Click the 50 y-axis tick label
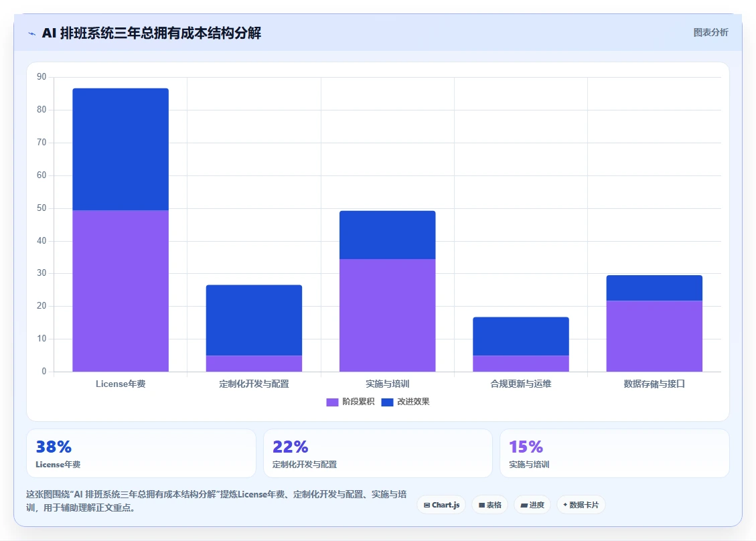This screenshot has height=541, width=756. [x=42, y=208]
